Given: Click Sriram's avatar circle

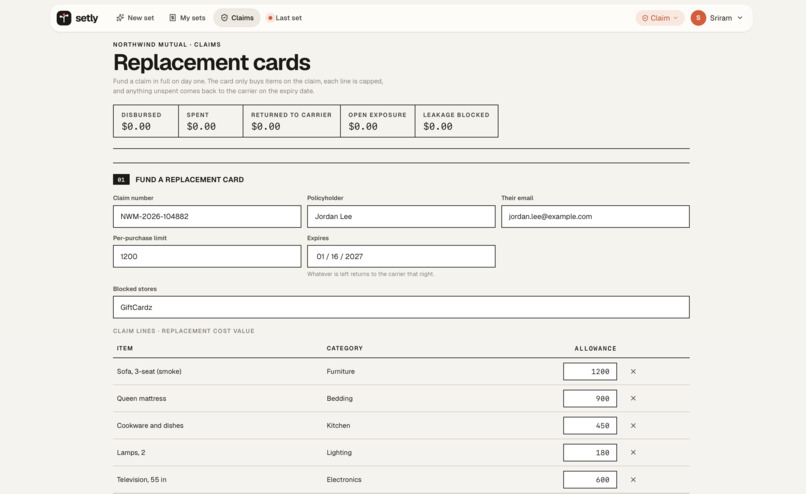Looking at the screenshot, I should 698,18.
